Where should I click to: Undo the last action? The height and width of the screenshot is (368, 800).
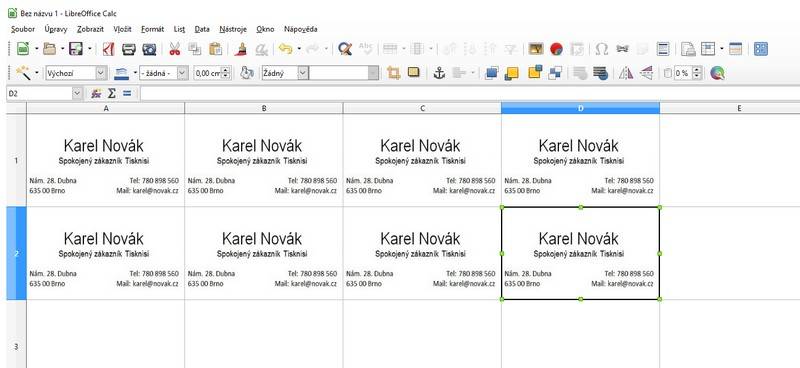click(x=285, y=49)
